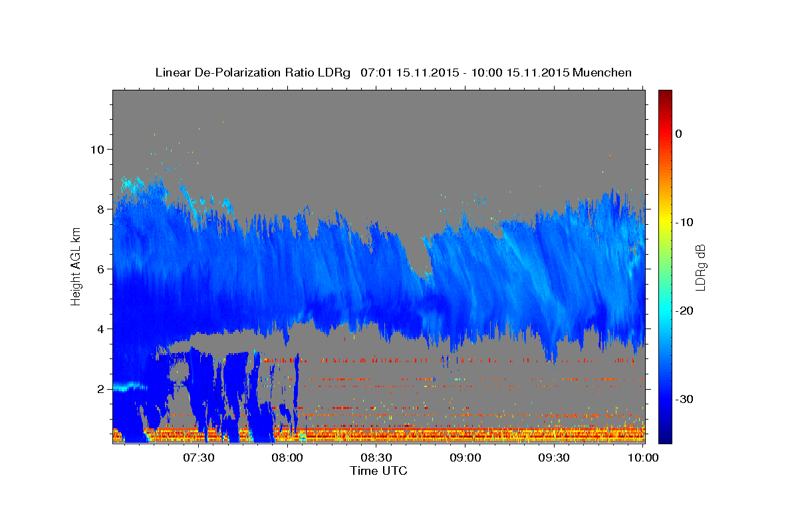The width and height of the screenshot is (798, 532).
Task: Click the 'Height AGL km' axis label
Action: [x=76, y=267]
